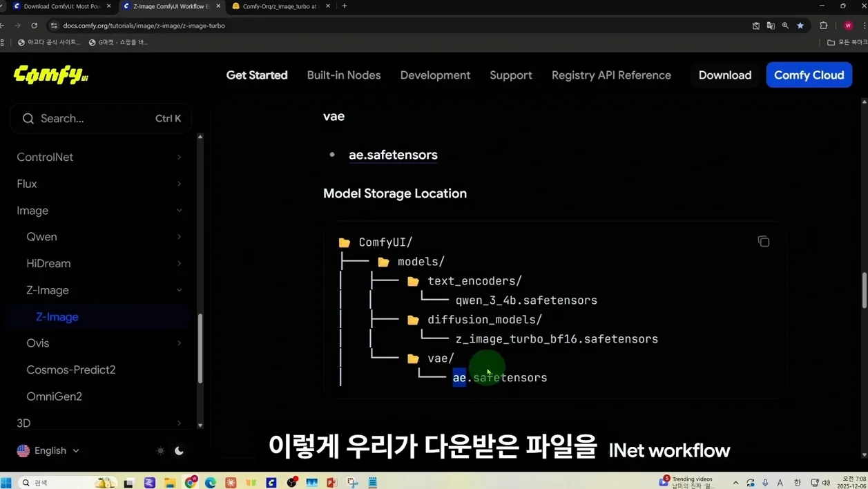This screenshot has height=489, width=868.
Task: Bookmark this page with star icon
Action: coord(800,26)
